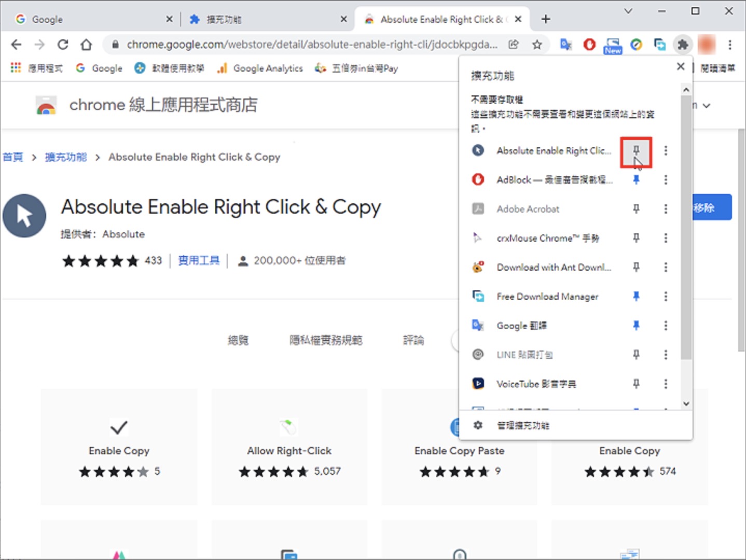The height and width of the screenshot is (560, 746).
Task: Click the Google Translate icon in list
Action: pos(478,325)
